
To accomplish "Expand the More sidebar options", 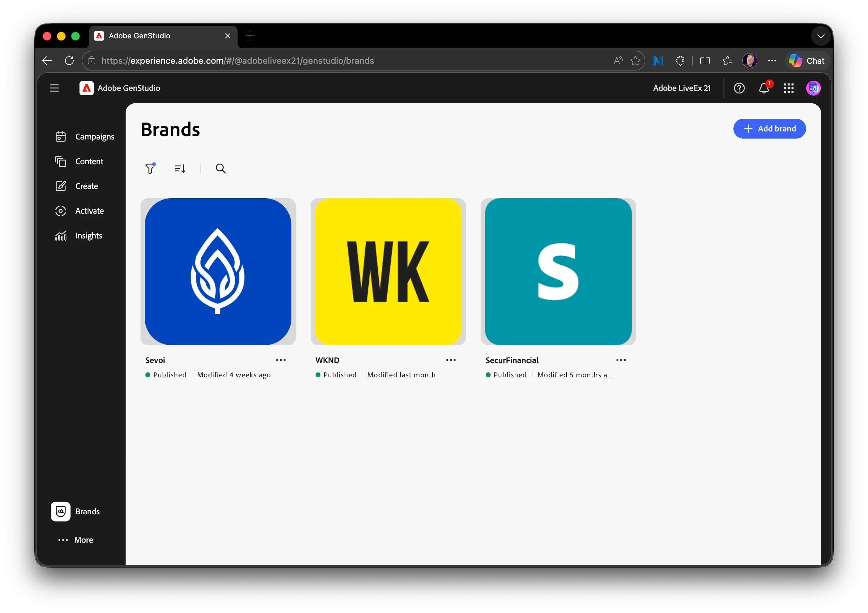I will tap(75, 540).
